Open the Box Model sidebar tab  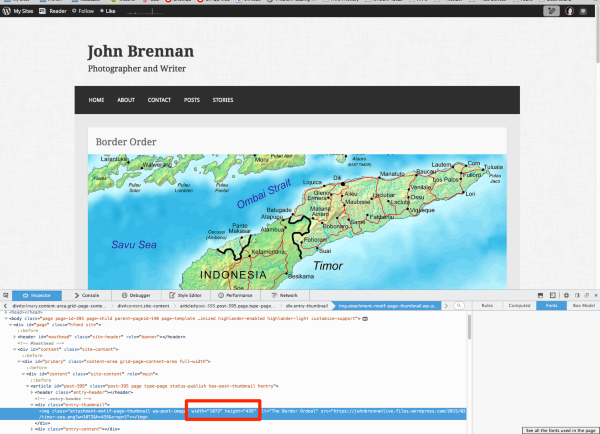[584, 305]
